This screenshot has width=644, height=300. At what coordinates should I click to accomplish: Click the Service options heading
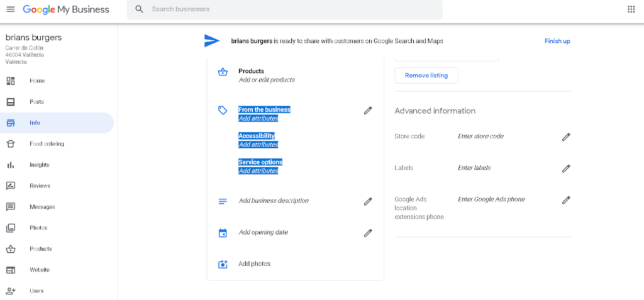260,162
